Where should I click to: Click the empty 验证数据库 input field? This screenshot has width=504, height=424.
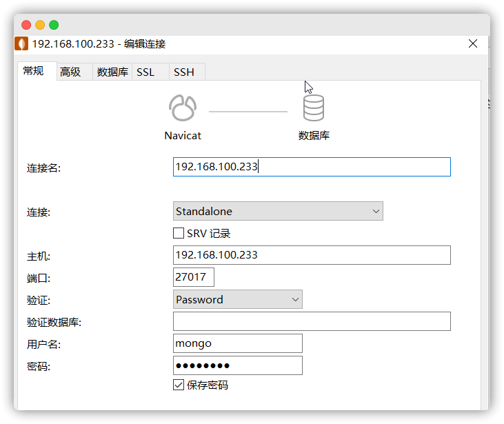click(312, 321)
